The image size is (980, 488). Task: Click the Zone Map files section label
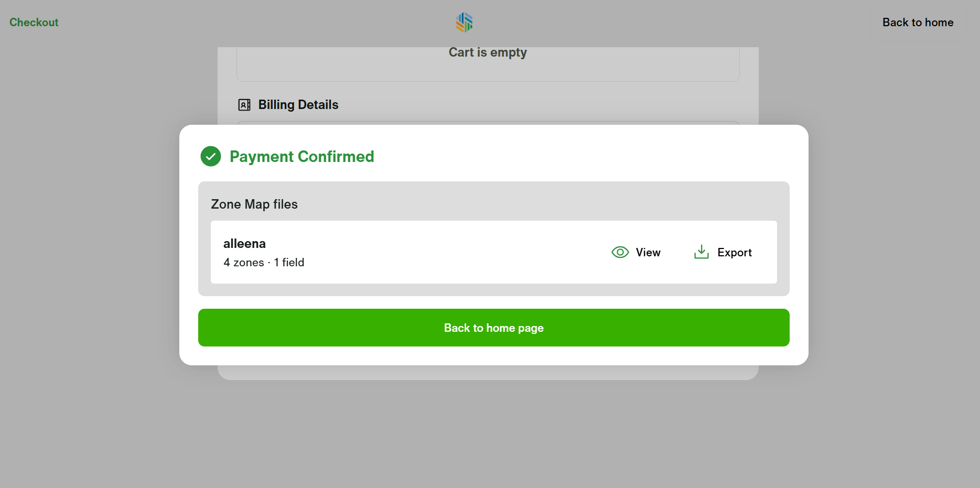tap(254, 204)
